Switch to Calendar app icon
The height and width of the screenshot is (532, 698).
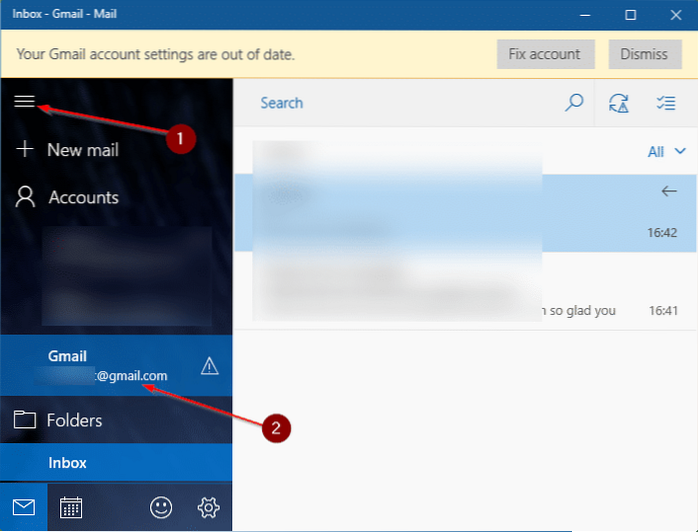71,508
